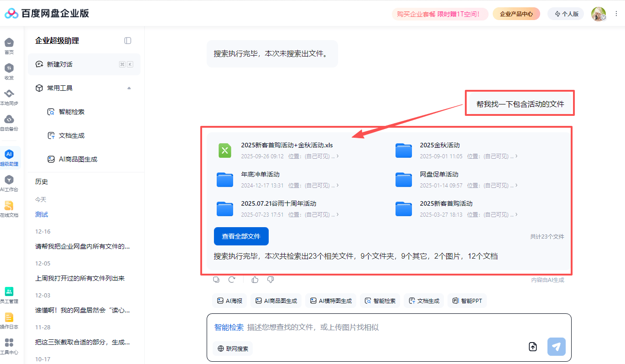Collapse the 企业超级助理 side panel

click(x=128, y=41)
